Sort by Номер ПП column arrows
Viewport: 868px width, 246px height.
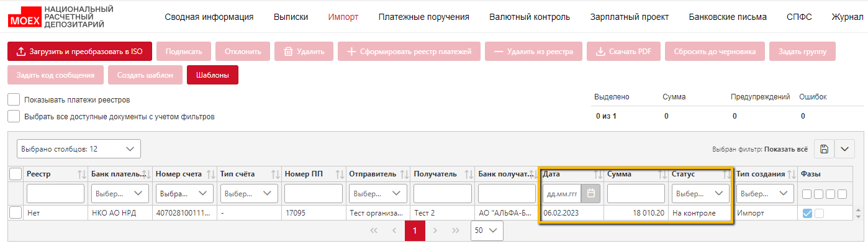coord(340,175)
